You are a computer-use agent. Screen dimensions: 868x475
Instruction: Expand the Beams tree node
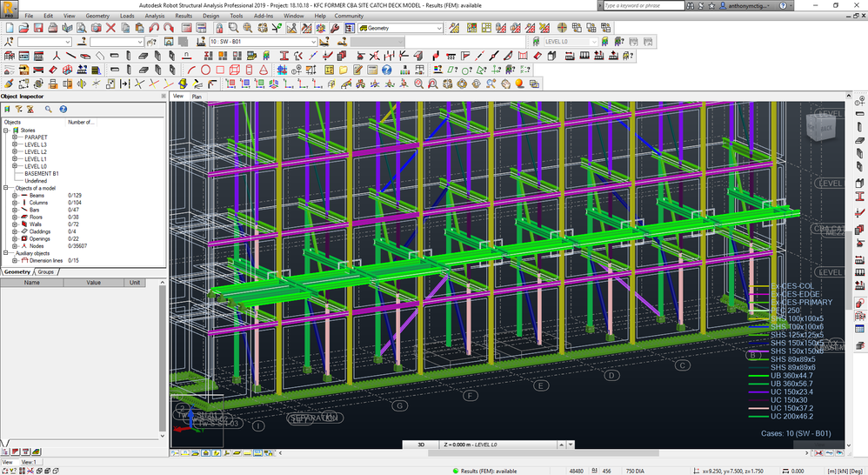(x=15, y=196)
